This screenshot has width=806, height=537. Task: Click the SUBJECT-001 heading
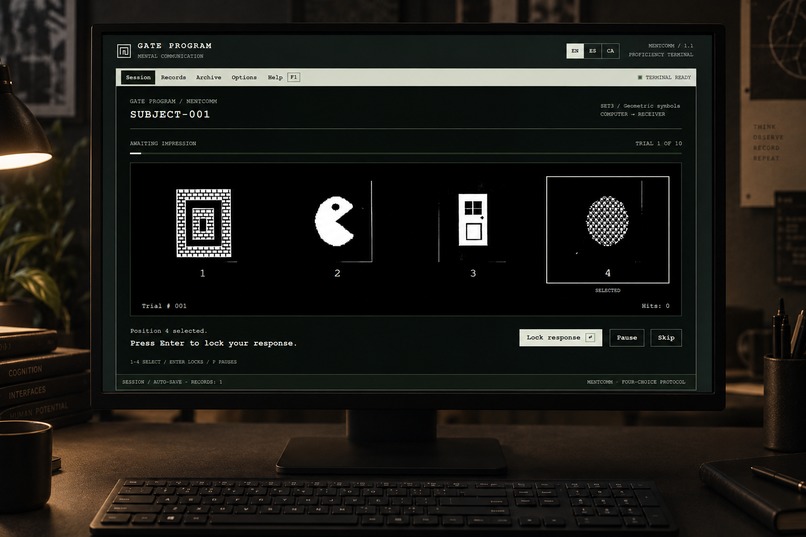click(170, 115)
